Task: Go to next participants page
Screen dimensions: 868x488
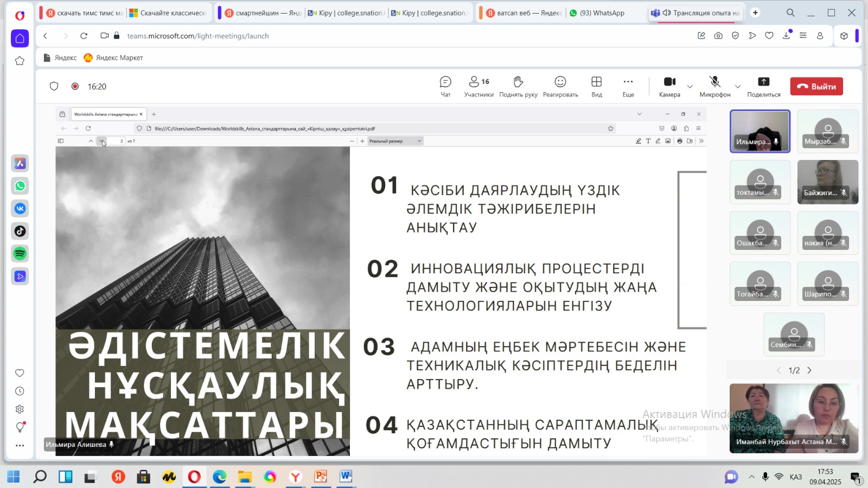Action: [809, 370]
